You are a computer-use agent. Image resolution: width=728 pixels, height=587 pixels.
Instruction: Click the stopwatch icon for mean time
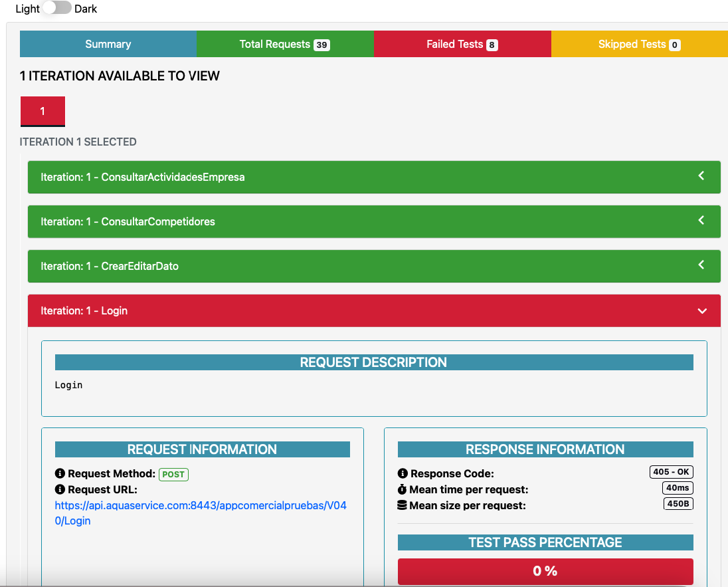[403, 490]
